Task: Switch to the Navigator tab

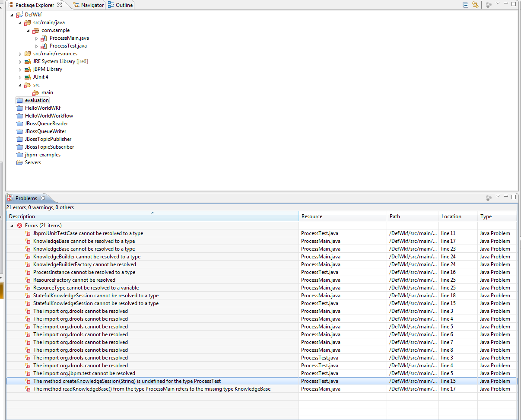Action: pyautogui.click(x=88, y=5)
